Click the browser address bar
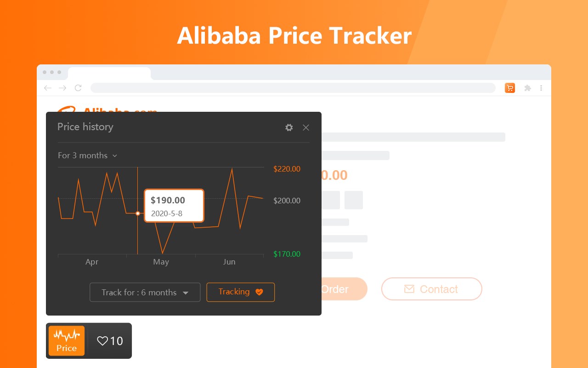Image resolution: width=588 pixels, height=368 pixels. pos(293,88)
